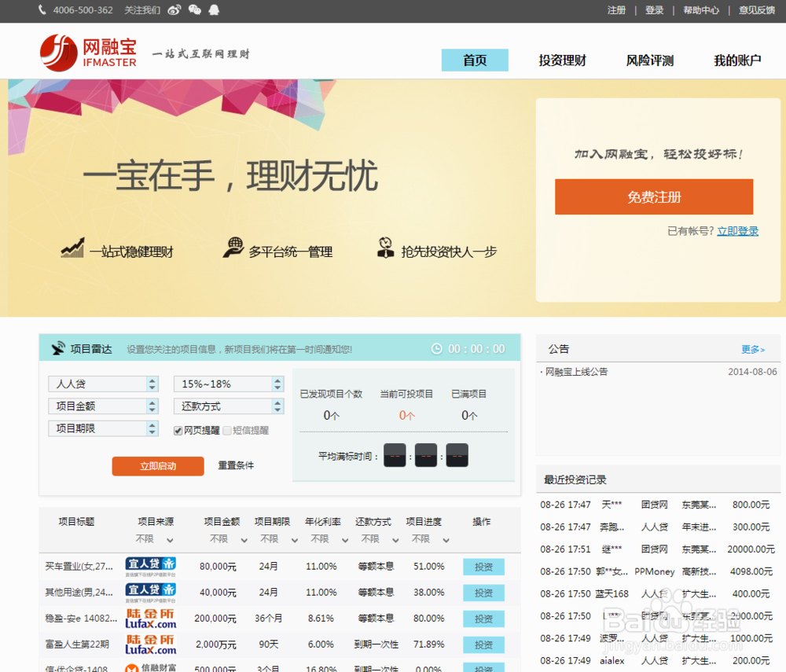Click the 免费注册 registration button
The height and width of the screenshot is (672, 786).
pos(653,197)
